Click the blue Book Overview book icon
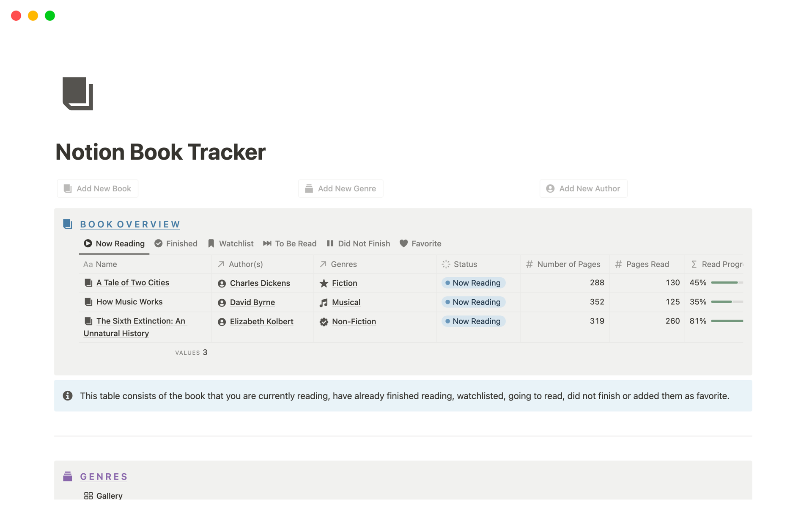 [68, 224]
